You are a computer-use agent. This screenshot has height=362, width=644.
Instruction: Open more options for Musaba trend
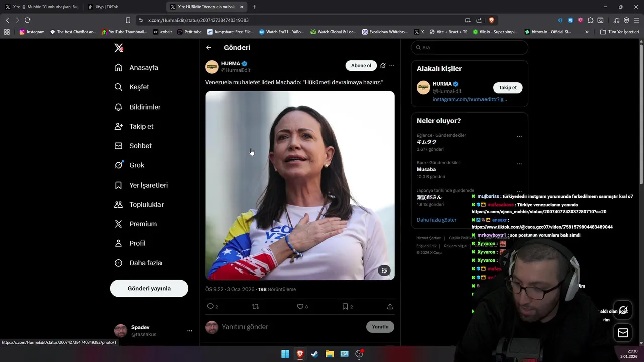click(519, 164)
